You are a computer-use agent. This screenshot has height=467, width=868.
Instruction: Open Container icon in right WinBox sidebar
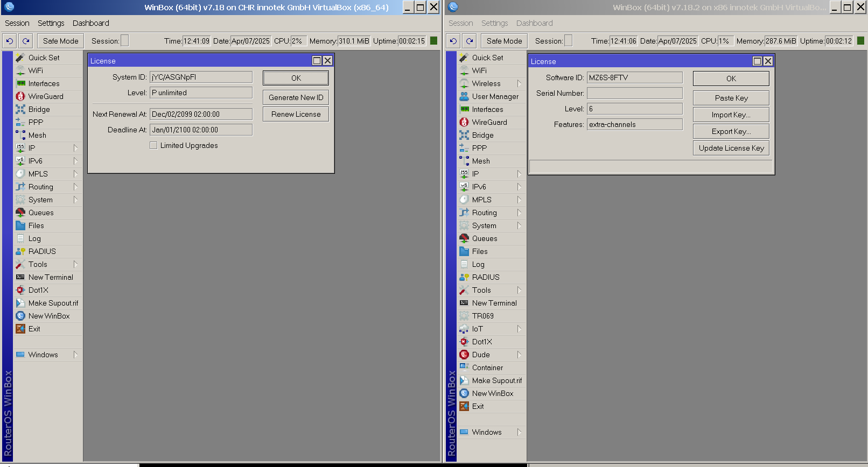click(464, 367)
